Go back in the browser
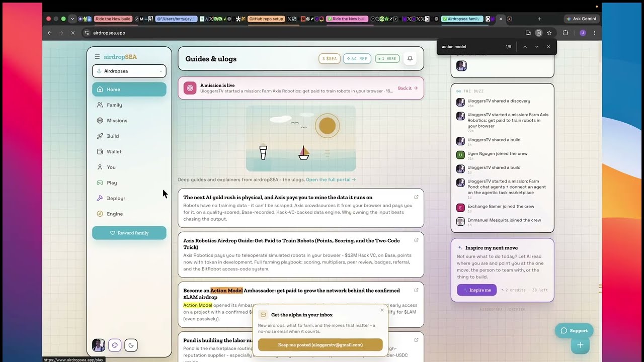Screen dimensions: 644x362 click(x=49, y=33)
